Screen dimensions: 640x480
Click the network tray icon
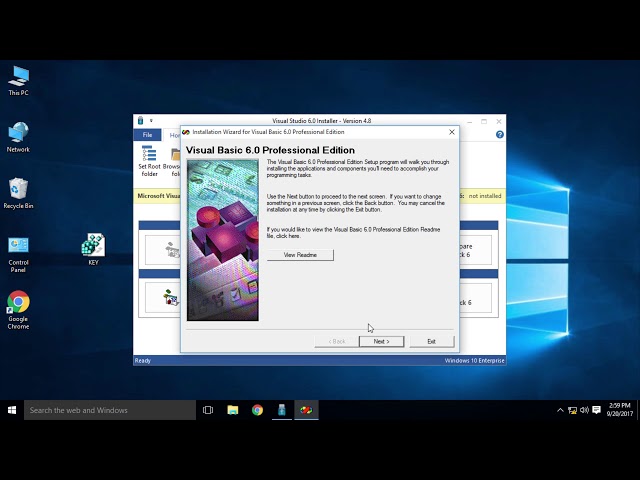(x=572, y=410)
